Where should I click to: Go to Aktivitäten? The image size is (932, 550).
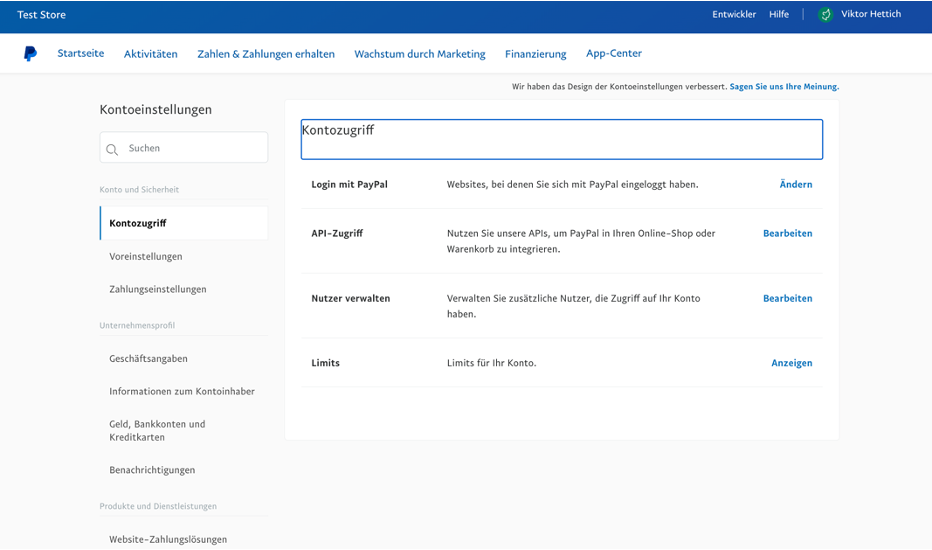(x=150, y=54)
